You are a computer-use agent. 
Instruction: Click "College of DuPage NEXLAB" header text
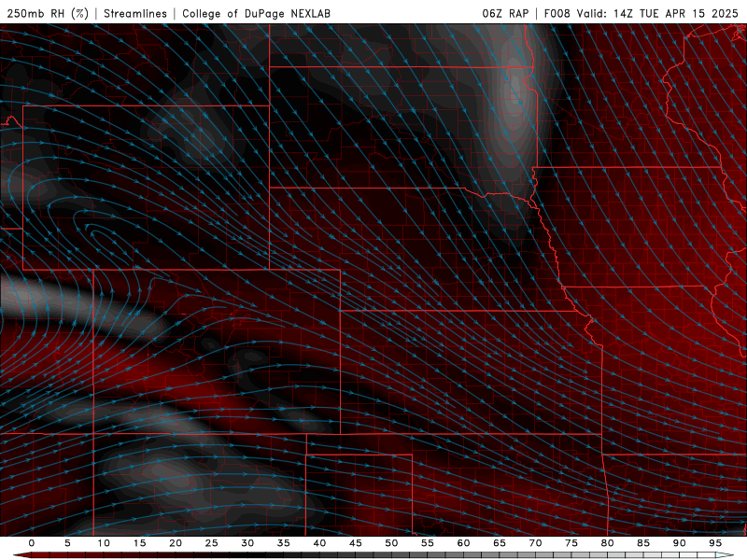click(256, 13)
